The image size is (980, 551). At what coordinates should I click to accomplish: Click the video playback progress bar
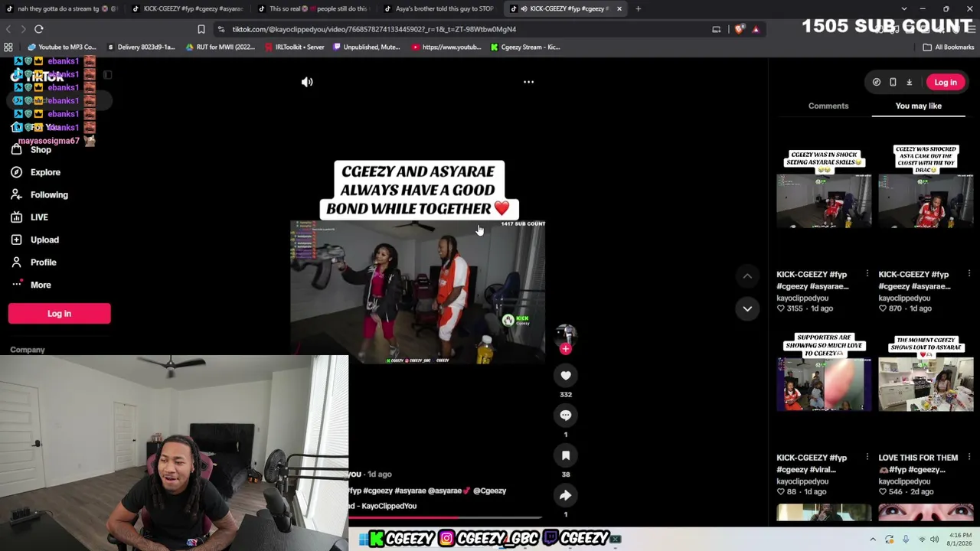click(x=446, y=518)
